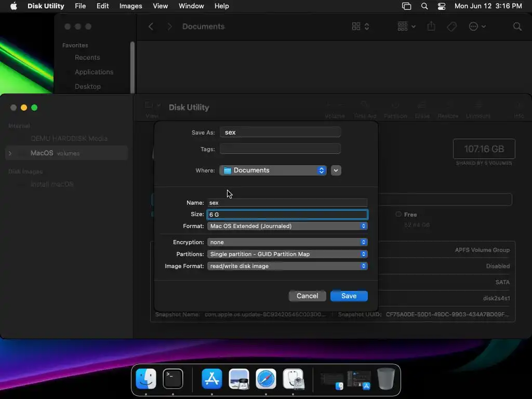This screenshot has width=532, height=399.
Task: Restore the minimized Finder window in Dock
Action: 332,380
